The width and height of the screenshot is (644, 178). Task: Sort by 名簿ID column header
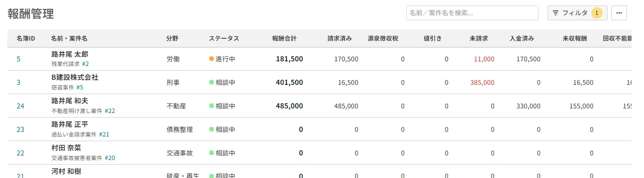[26, 38]
